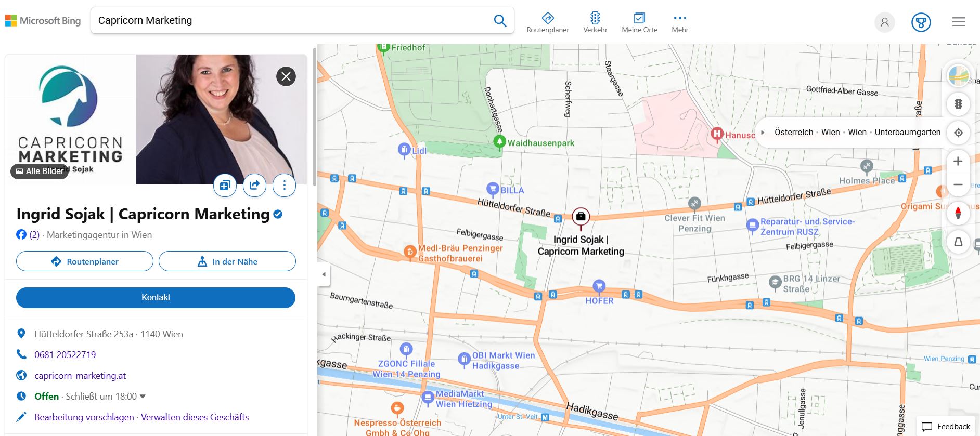
Task: Select BRG 14 Linzer Straße marker
Action: 775,282
